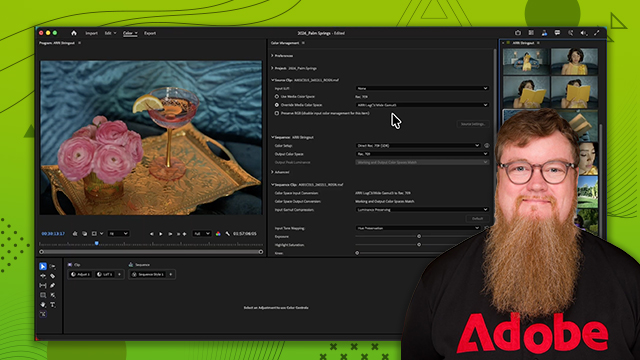The height and width of the screenshot is (360, 640).
Task: Click the Source Settings button
Action: [472, 124]
